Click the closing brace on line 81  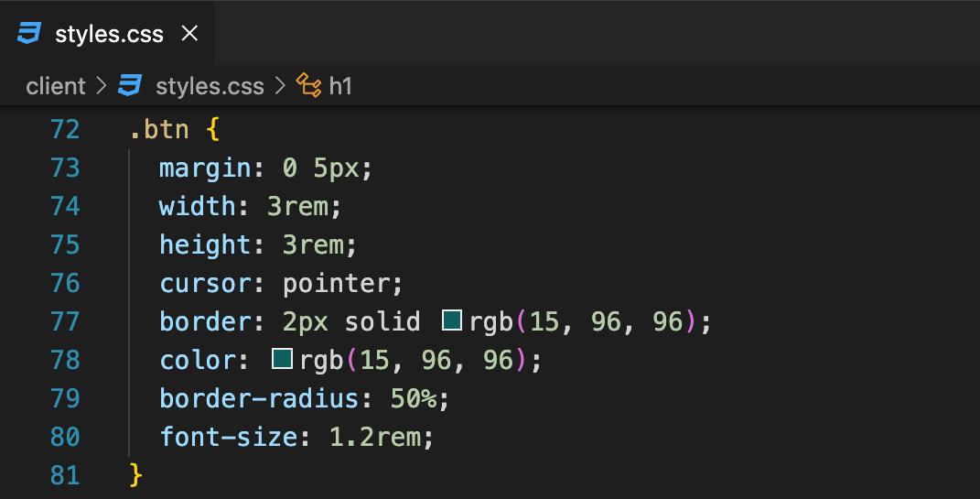[135, 475]
